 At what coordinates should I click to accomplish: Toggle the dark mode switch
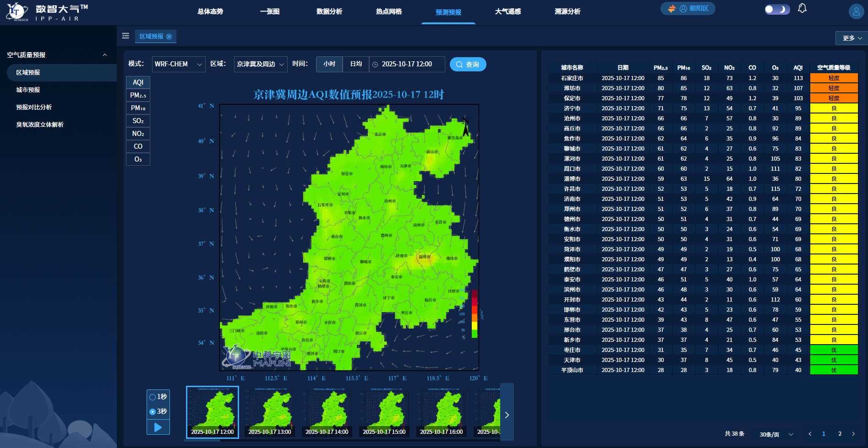[x=777, y=9]
